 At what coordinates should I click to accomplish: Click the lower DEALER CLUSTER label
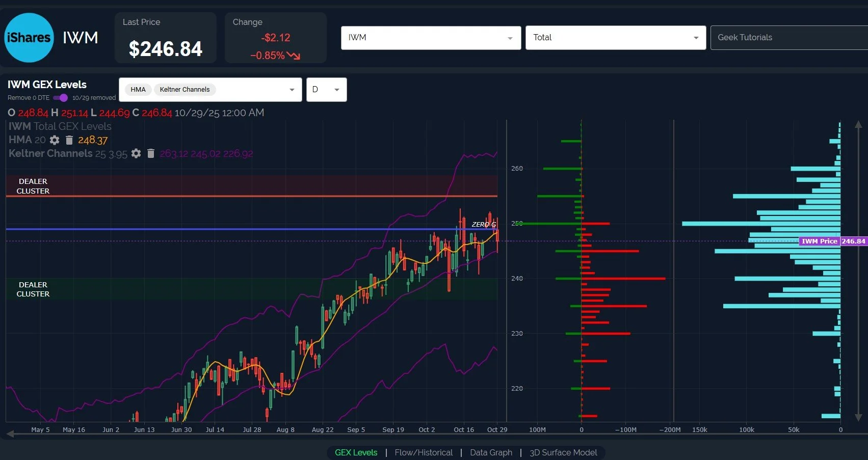pos(33,289)
